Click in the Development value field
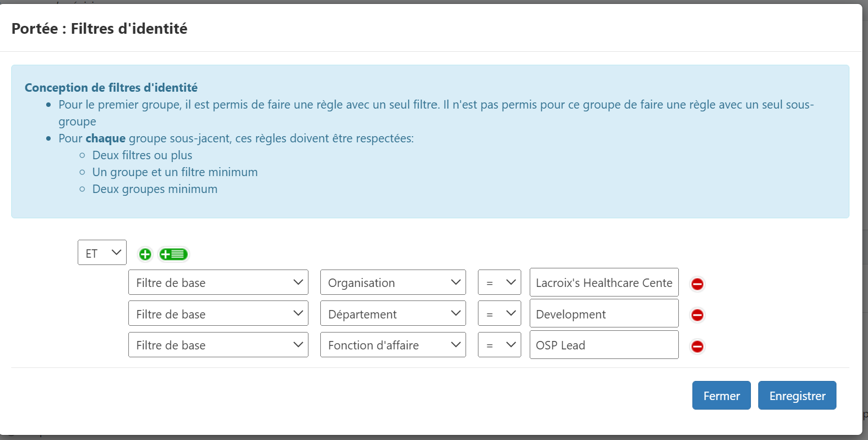The width and height of the screenshot is (868, 440). point(603,313)
